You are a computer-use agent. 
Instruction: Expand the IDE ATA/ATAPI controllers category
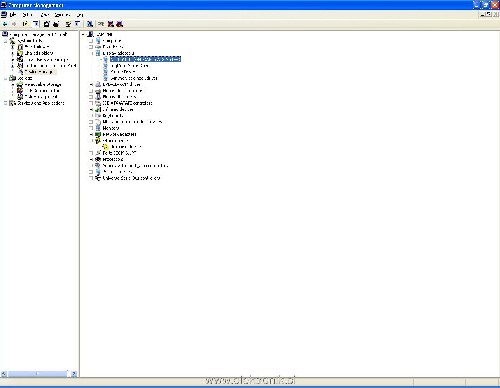[x=91, y=103]
